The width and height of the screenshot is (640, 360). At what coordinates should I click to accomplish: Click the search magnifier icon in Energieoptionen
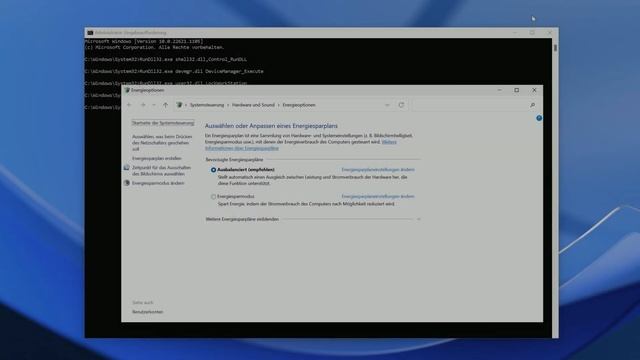pyautogui.click(x=532, y=105)
